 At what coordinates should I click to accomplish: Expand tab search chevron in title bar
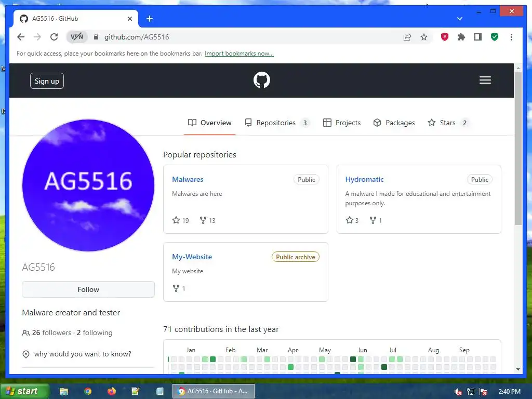coord(459,19)
